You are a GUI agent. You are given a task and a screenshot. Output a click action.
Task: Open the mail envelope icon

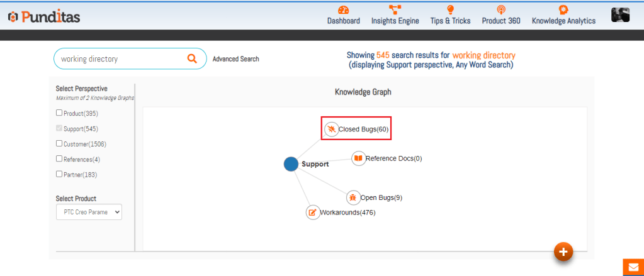coord(633,267)
